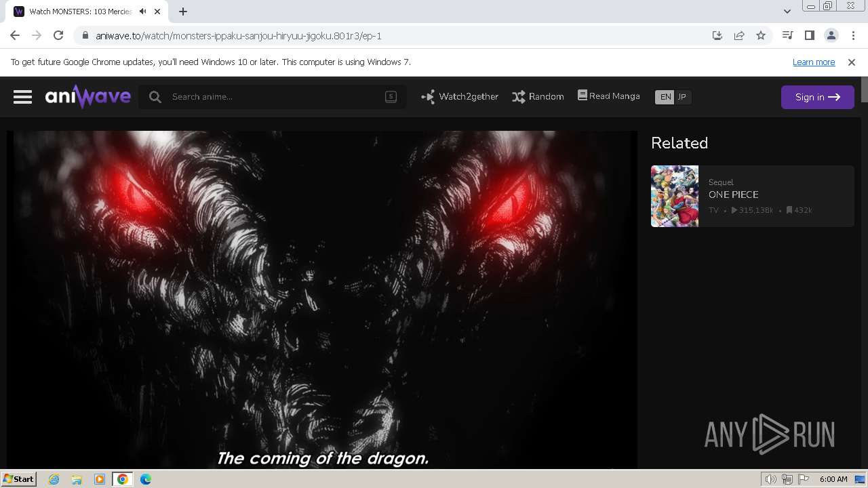This screenshot has height=488, width=868.
Task: Click the video player area
Action: tap(322, 300)
